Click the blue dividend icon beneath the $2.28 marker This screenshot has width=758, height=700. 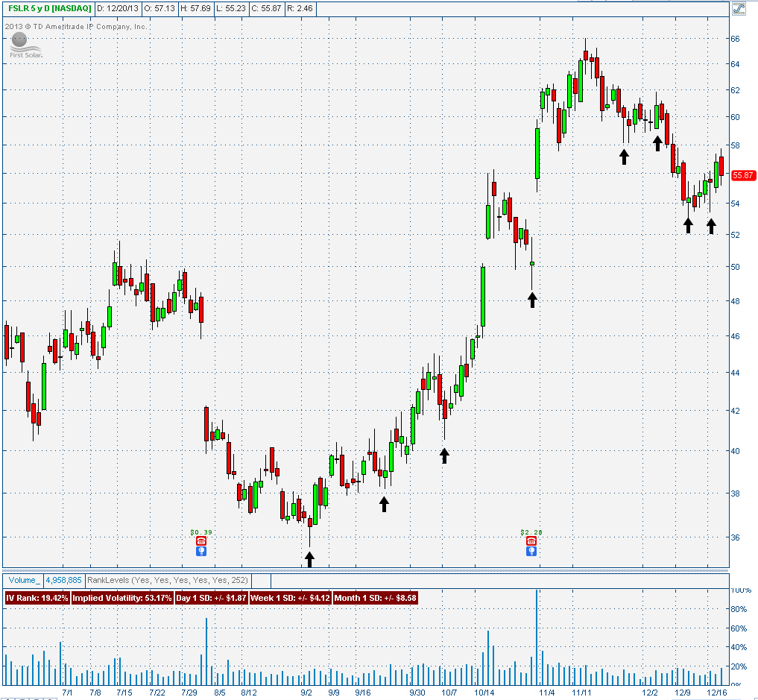click(531, 552)
